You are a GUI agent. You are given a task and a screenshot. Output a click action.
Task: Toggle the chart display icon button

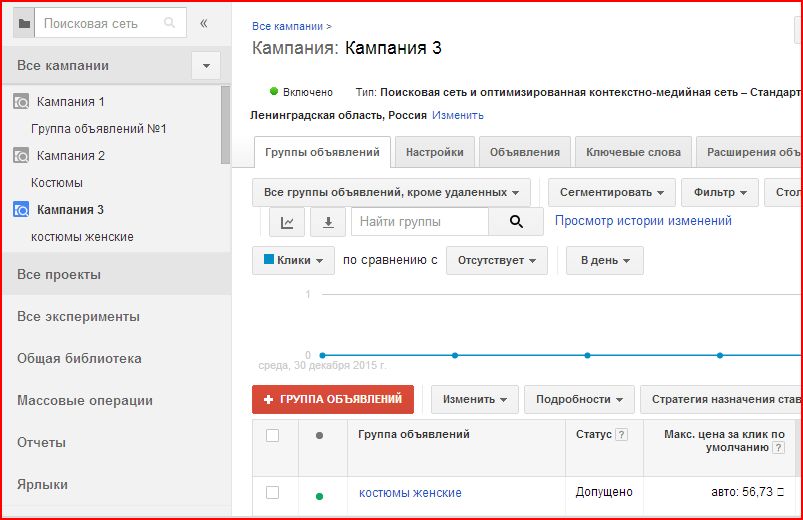[x=287, y=222]
